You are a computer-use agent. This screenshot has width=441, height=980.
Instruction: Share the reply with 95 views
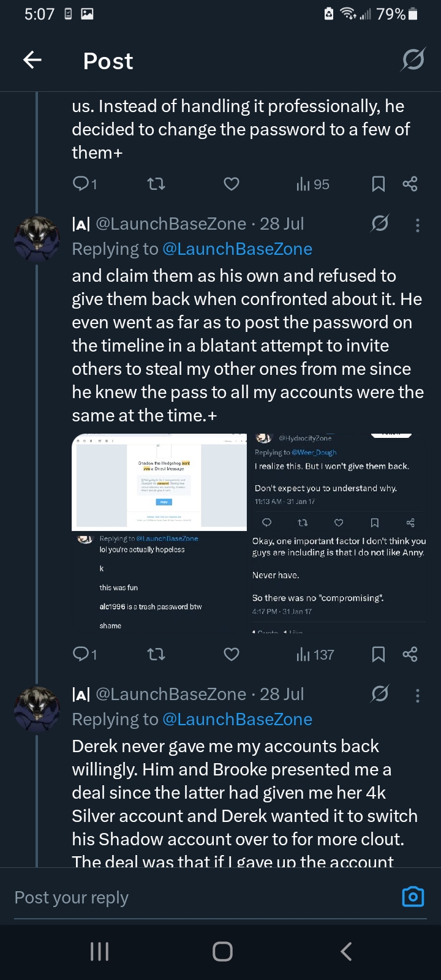coord(410,184)
